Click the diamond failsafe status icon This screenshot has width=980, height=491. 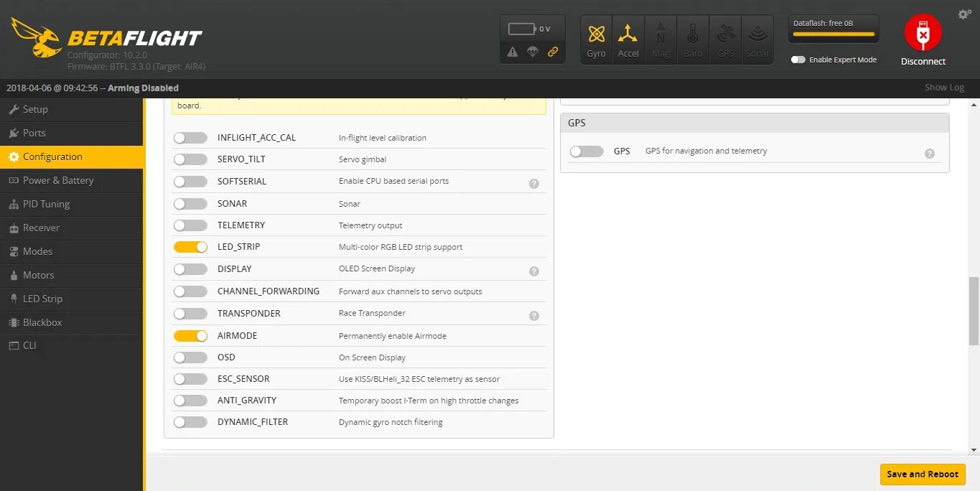point(533,52)
